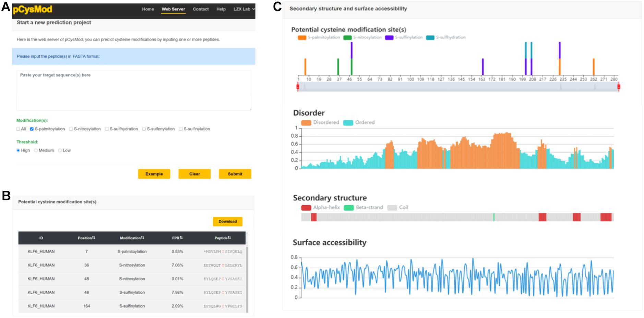Click the ID column header
The width and height of the screenshot is (644, 318).
click(x=41, y=238)
